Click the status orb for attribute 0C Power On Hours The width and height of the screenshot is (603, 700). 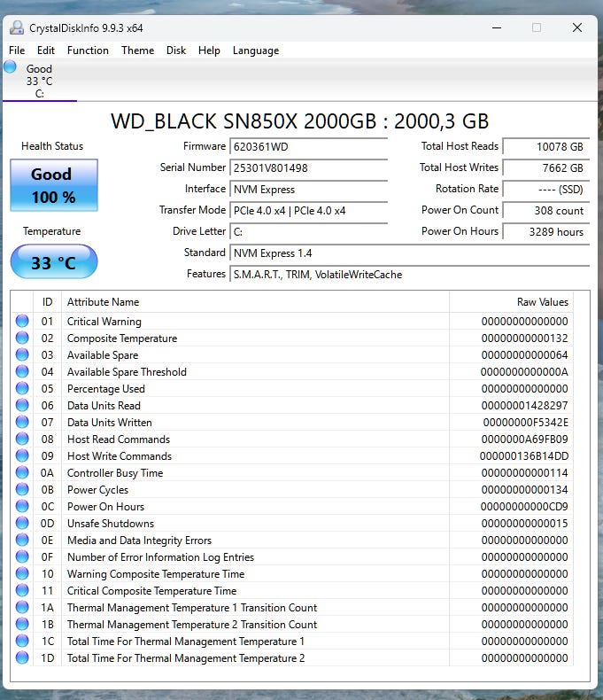[x=22, y=506]
